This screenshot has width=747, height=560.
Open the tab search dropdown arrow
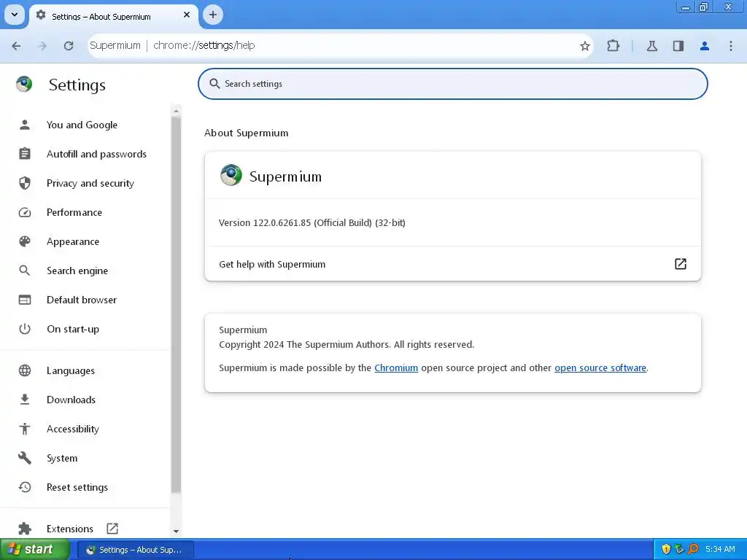pyautogui.click(x=15, y=15)
